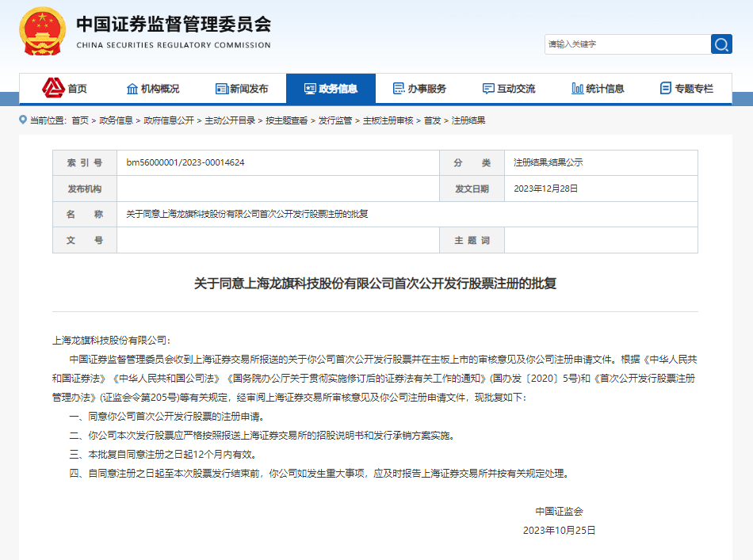Click the 请输入关键字 search input field
The image size is (753, 560).
(x=626, y=44)
